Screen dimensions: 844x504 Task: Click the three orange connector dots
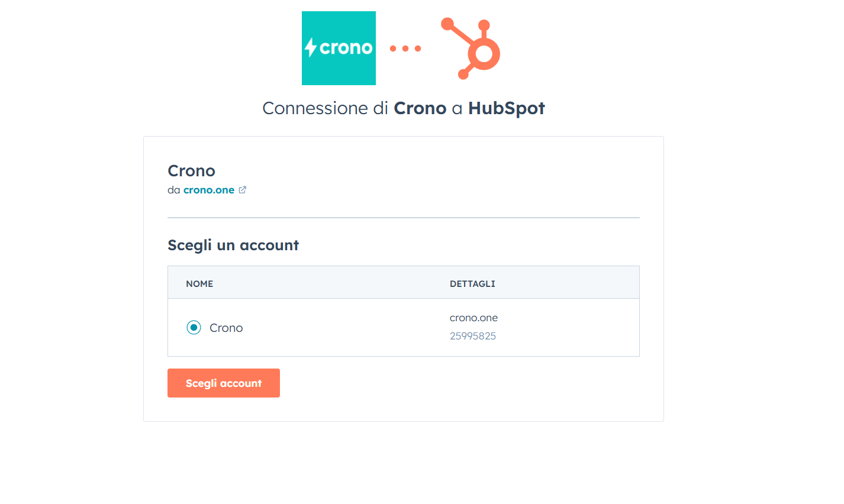tap(405, 49)
